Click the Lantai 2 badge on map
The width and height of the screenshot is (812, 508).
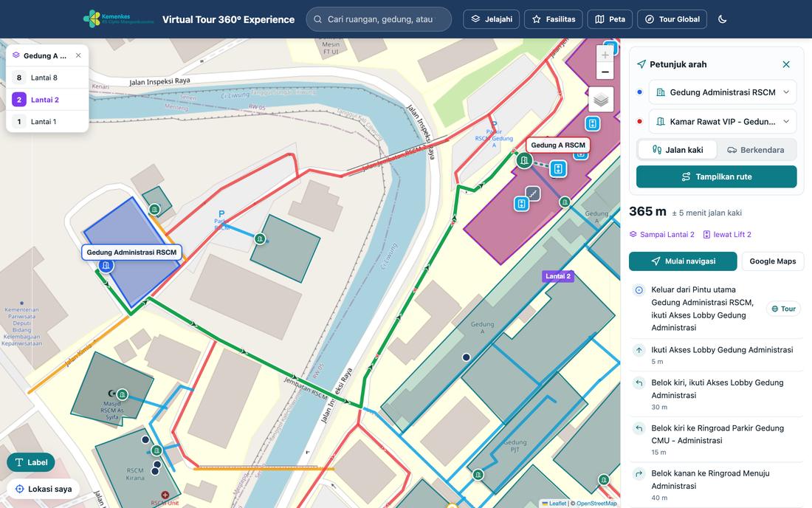point(558,276)
